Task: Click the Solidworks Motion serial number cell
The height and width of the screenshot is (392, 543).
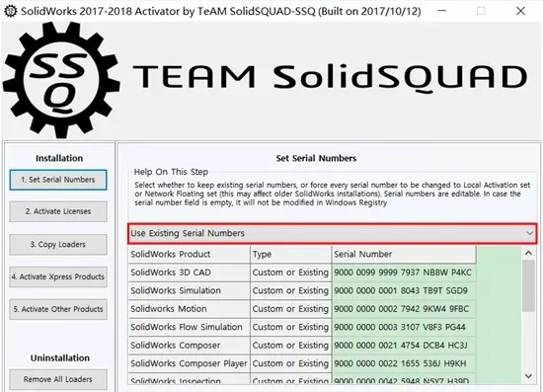Action: pyautogui.click(x=404, y=309)
